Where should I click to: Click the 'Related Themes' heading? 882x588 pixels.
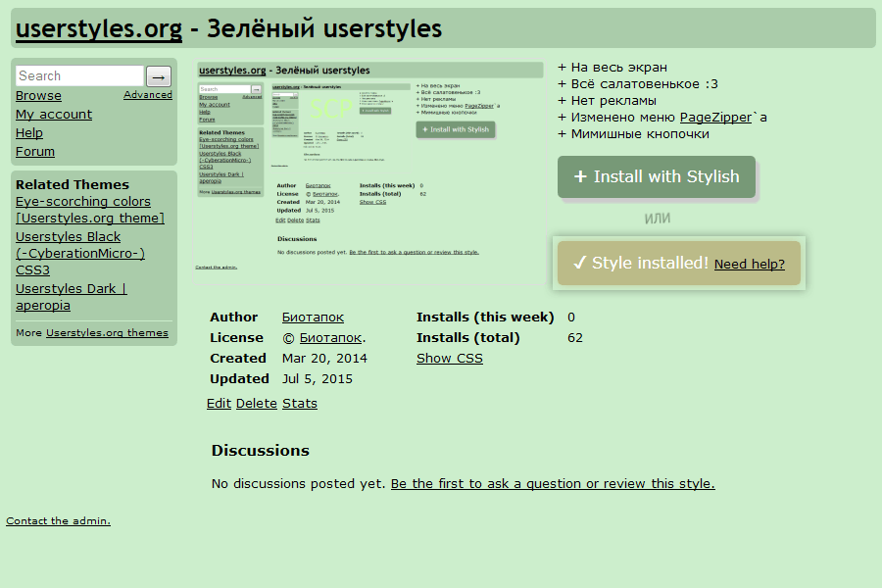click(x=73, y=184)
